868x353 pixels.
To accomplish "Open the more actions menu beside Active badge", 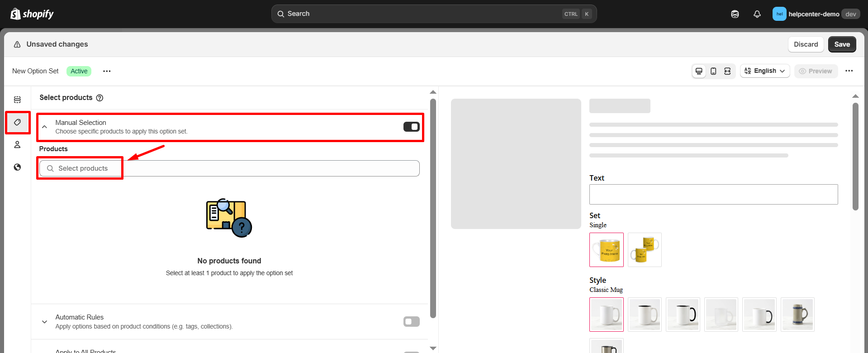I will (x=107, y=71).
